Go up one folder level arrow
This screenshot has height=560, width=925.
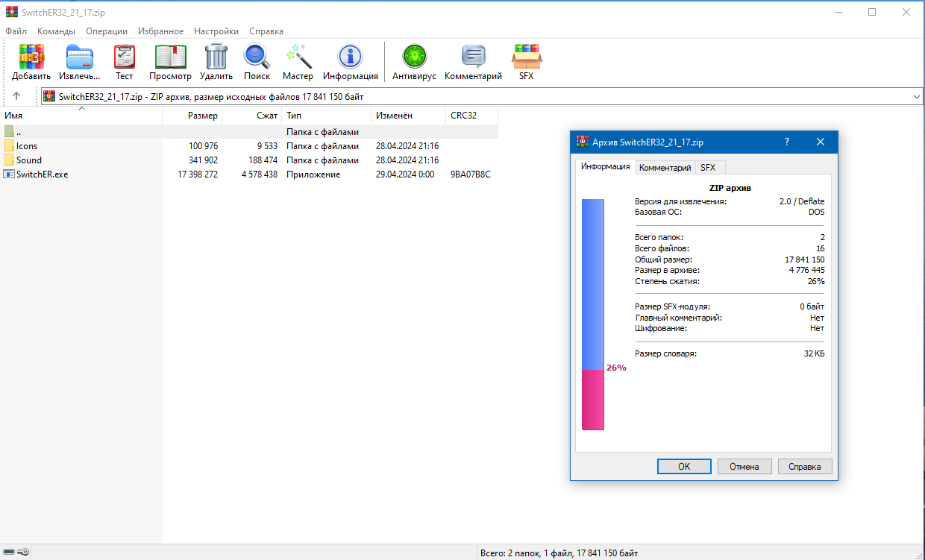pos(16,96)
